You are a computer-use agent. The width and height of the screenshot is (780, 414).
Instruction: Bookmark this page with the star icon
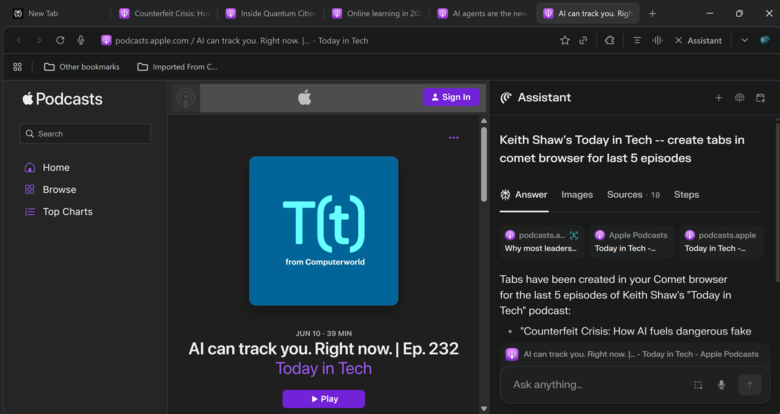[x=564, y=40]
